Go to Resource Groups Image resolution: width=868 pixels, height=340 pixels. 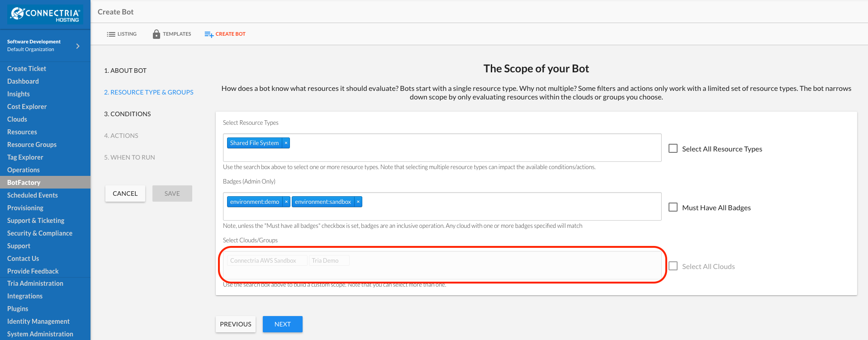tap(32, 145)
